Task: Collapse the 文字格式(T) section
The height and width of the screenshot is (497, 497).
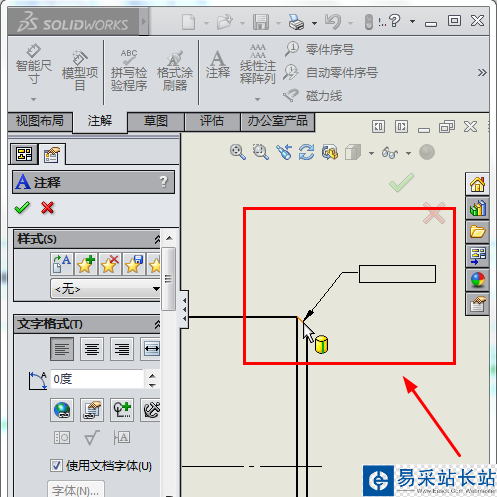Action: tap(157, 324)
